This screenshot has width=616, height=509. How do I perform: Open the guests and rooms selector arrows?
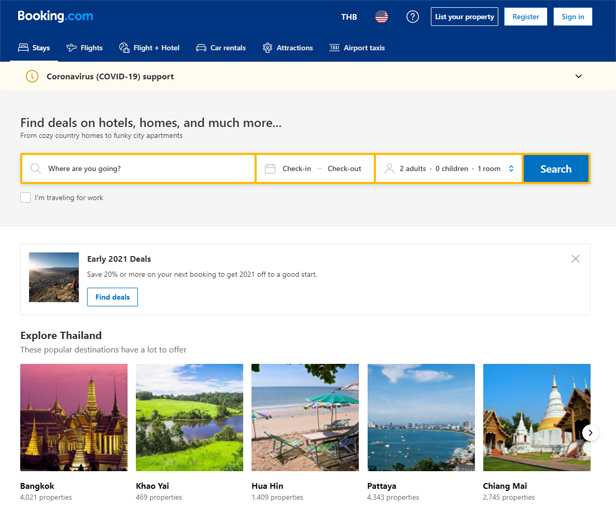[x=511, y=168]
